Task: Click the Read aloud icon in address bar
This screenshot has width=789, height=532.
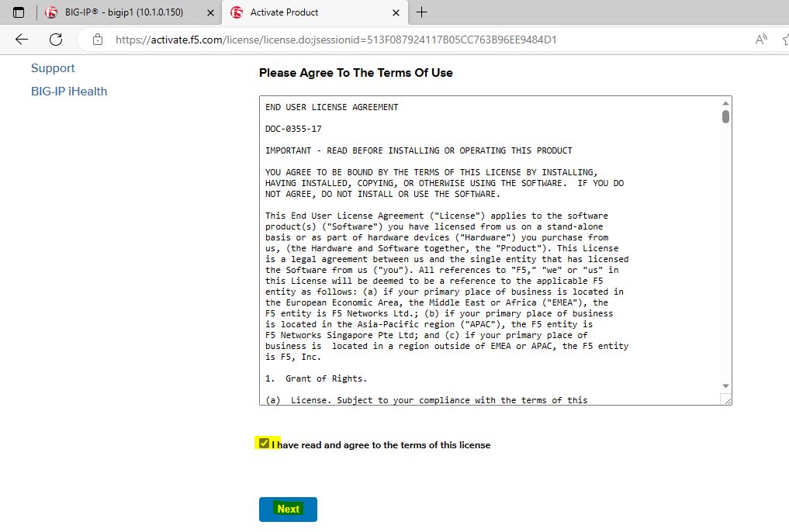Action: click(761, 40)
